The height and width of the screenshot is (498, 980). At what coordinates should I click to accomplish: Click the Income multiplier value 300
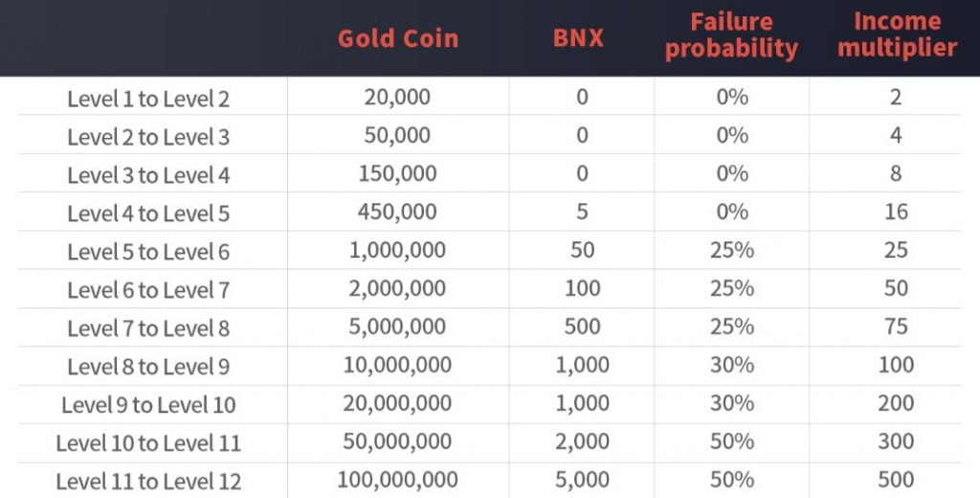coord(896,441)
